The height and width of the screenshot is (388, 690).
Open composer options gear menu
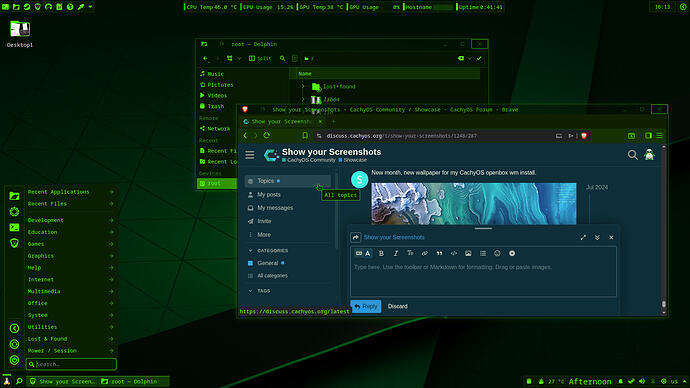coord(512,253)
